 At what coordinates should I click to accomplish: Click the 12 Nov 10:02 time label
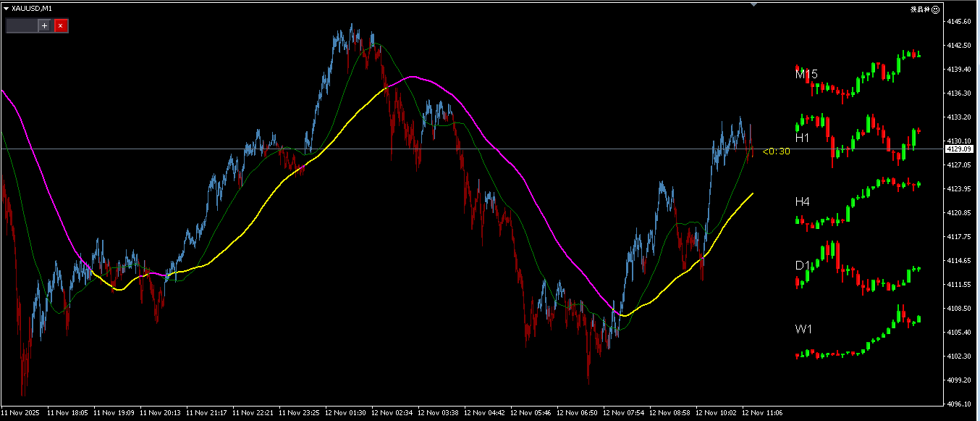[x=716, y=412]
